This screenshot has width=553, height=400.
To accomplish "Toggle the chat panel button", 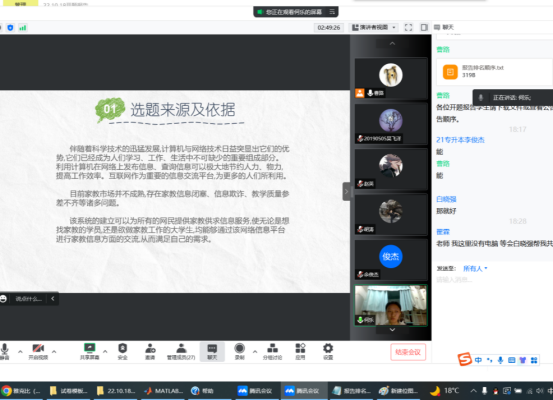I will pos(212,351).
